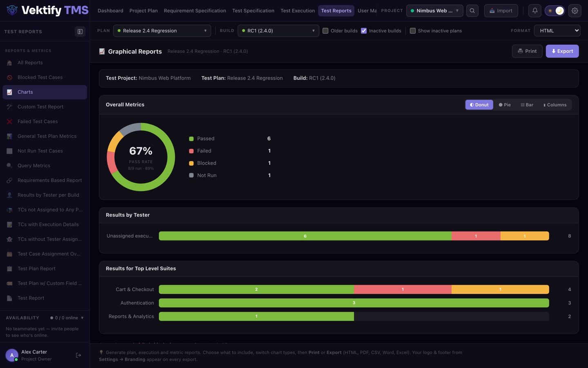Click the TCs without Tester Assignment icon
This screenshot has height=368, width=588.
pyautogui.click(x=9, y=239)
